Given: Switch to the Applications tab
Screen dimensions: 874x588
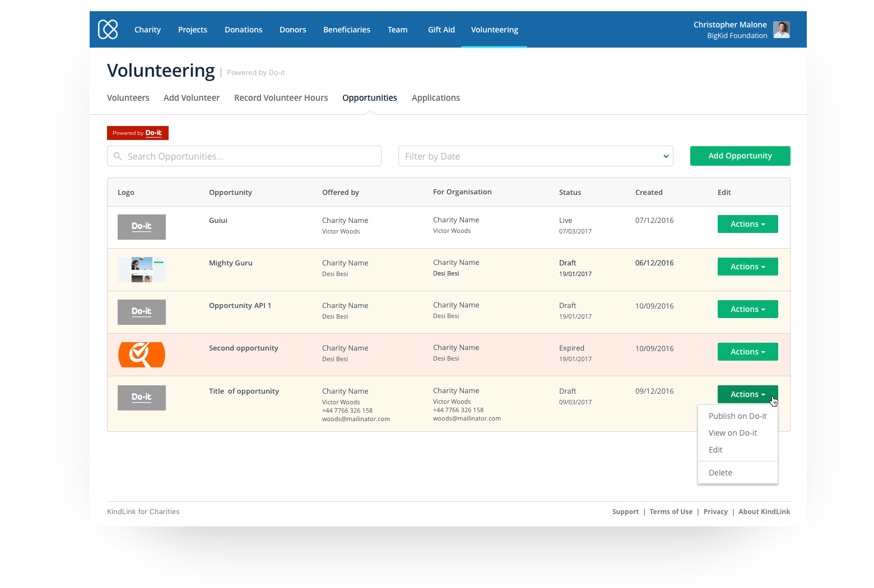Looking at the screenshot, I should coord(436,98).
